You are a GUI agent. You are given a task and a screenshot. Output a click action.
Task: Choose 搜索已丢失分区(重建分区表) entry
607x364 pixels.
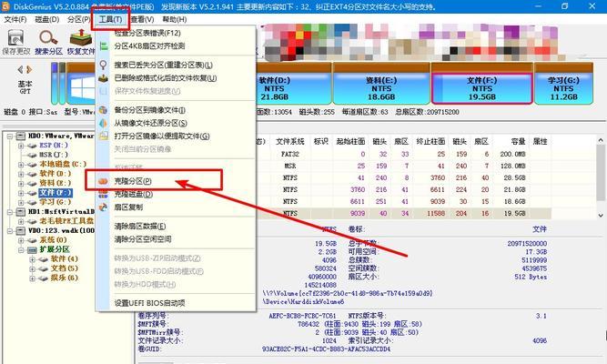click(x=164, y=65)
